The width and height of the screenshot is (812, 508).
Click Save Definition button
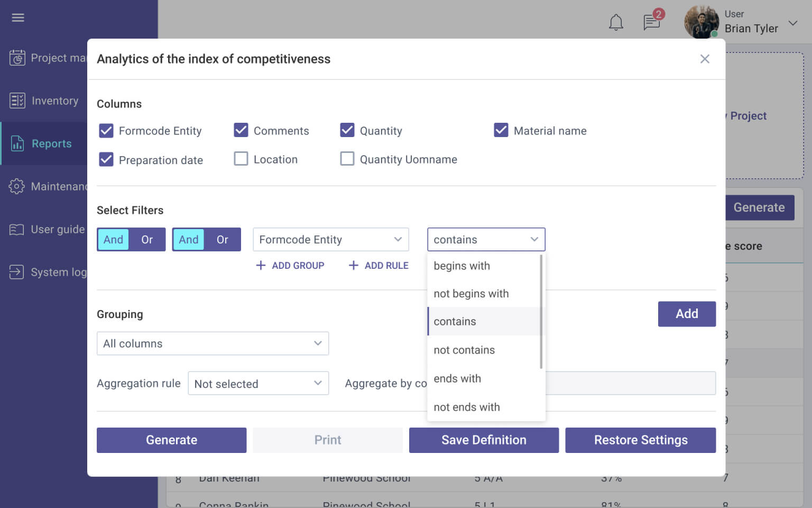(x=484, y=440)
